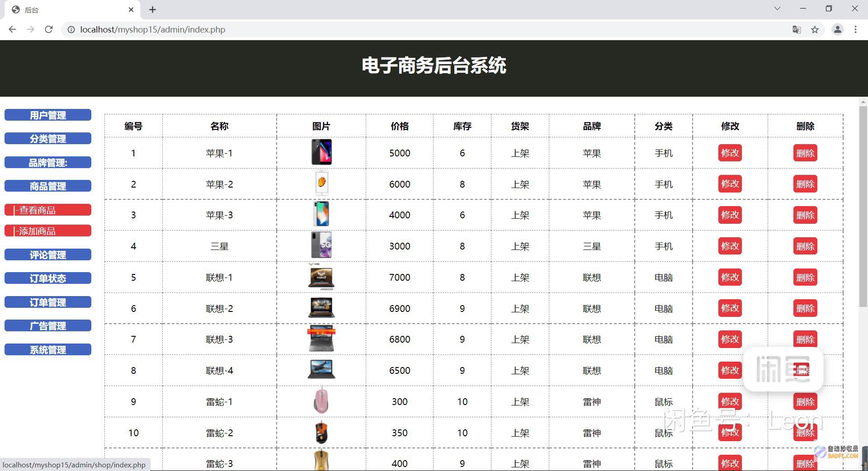Viewport: 868px width, 471px height.
Task: Edit the 三星 product row
Action: [x=730, y=246]
